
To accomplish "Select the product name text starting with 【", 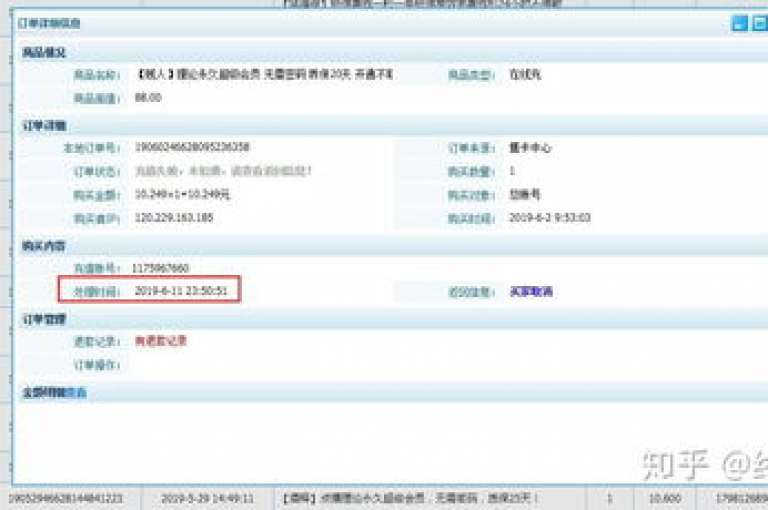I will coord(264,74).
